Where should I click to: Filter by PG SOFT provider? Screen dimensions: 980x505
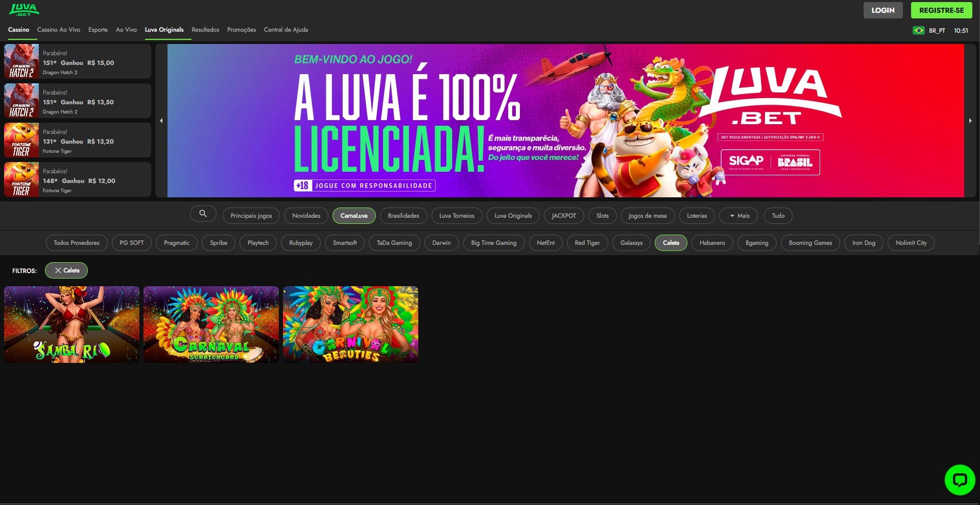pos(132,243)
